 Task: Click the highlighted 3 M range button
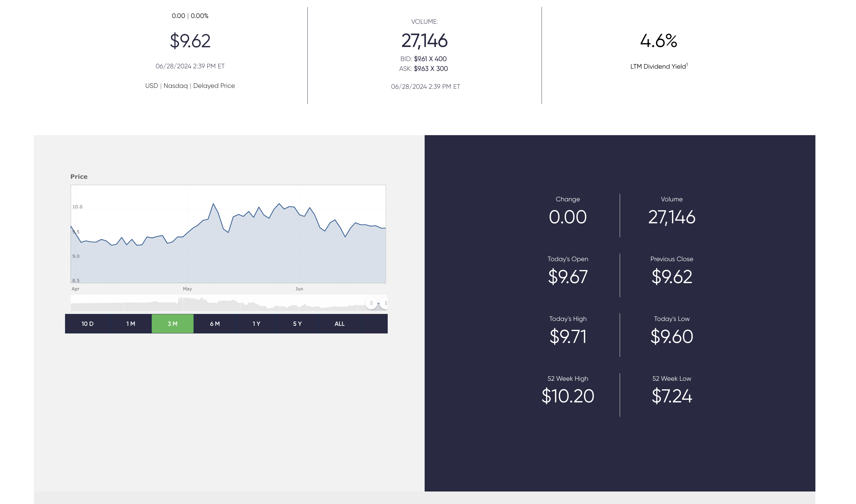coord(172,324)
